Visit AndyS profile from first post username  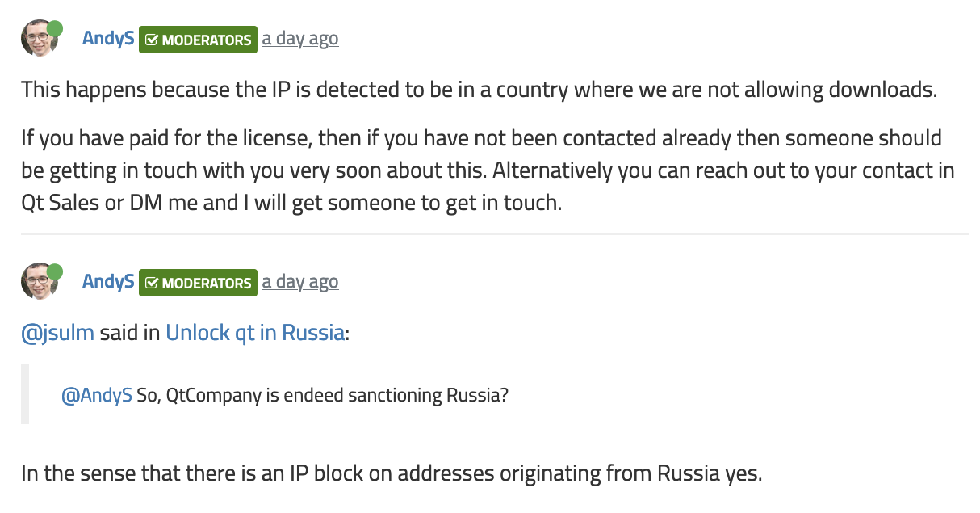tap(108, 38)
